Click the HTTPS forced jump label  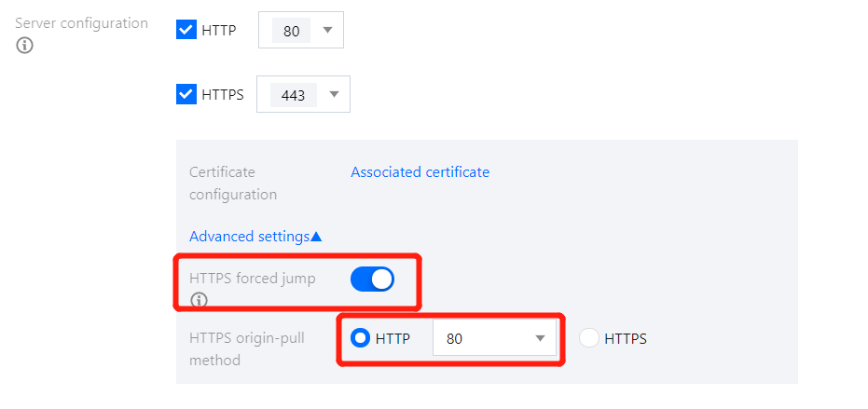point(251,278)
